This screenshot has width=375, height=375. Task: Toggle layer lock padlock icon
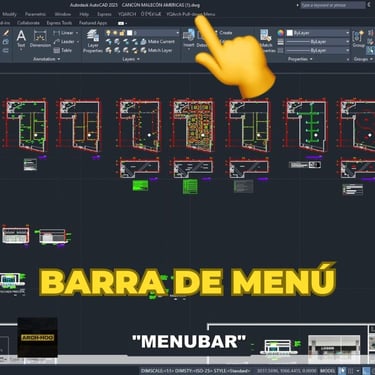click(x=122, y=33)
